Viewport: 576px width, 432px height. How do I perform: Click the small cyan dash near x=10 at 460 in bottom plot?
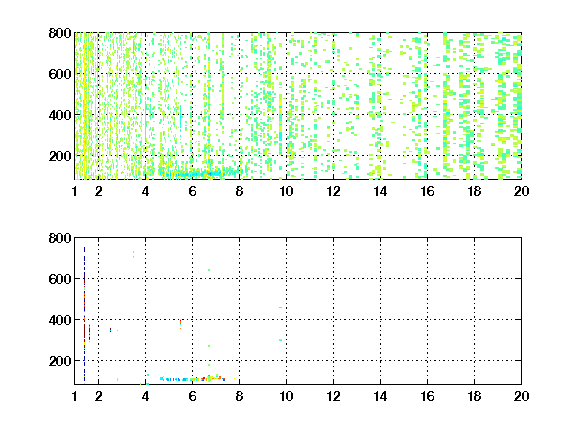pos(281,307)
